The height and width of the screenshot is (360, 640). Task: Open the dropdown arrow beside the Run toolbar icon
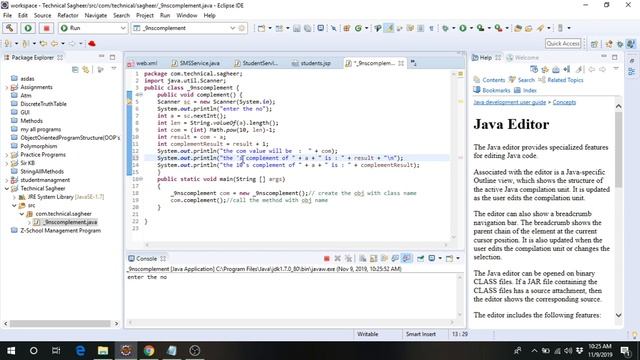(x=471, y=28)
